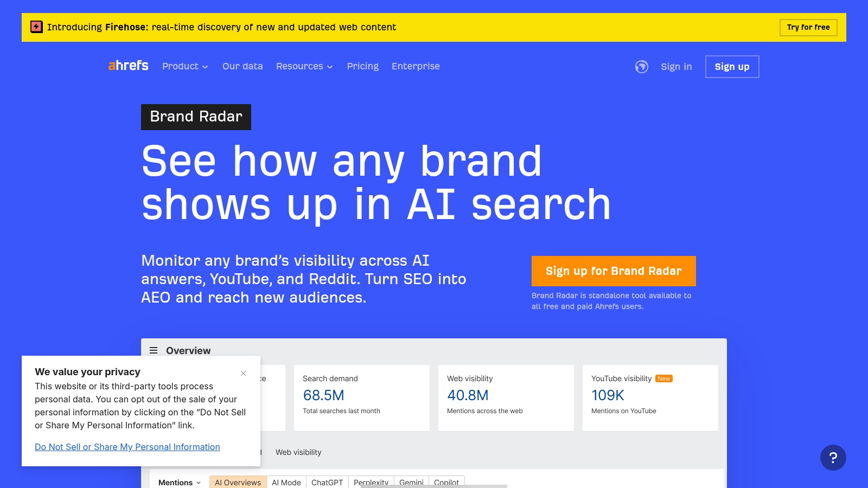The image size is (868, 488).
Task: Open the hamburger menu next to Overview
Action: [154, 351]
